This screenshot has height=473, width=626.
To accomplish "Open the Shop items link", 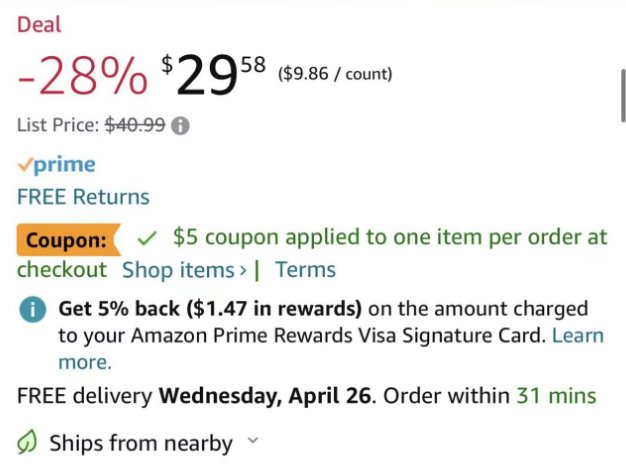I will (x=184, y=270).
